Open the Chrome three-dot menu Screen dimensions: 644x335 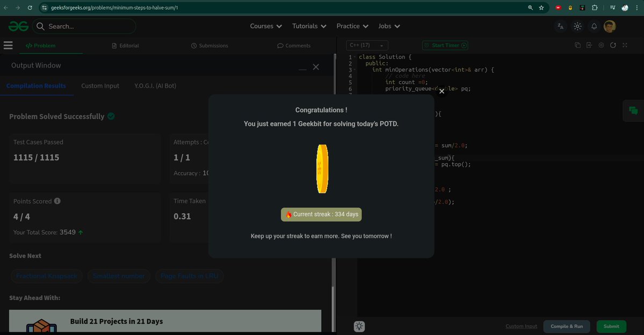pyautogui.click(x=636, y=8)
